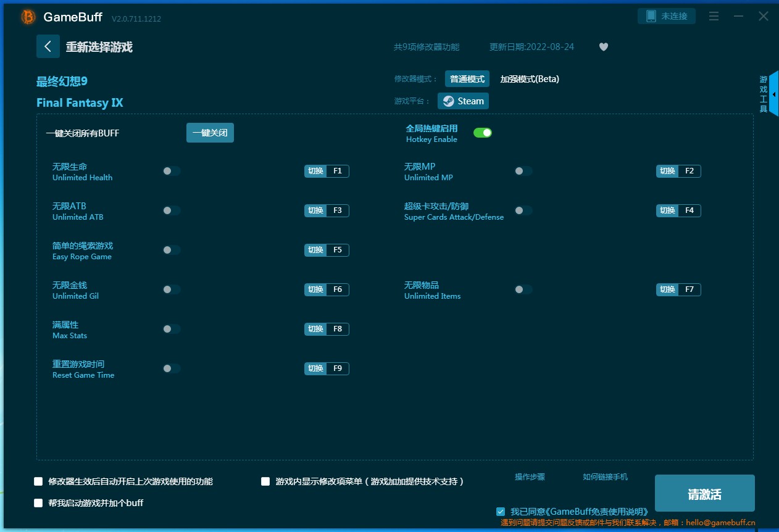Open the operation steps link
Screen dimensions: 779x532
[530, 477]
